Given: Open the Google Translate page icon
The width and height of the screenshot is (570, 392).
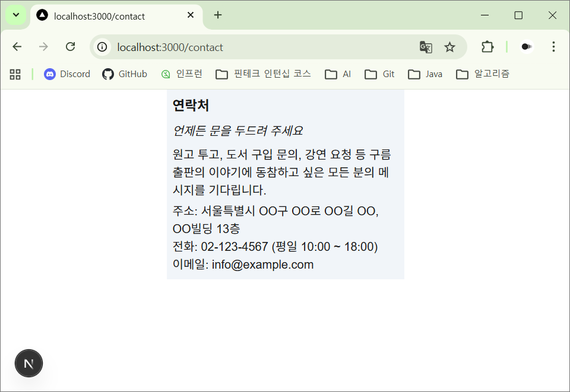Looking at the screenshot, I should (x=426, y=47).
